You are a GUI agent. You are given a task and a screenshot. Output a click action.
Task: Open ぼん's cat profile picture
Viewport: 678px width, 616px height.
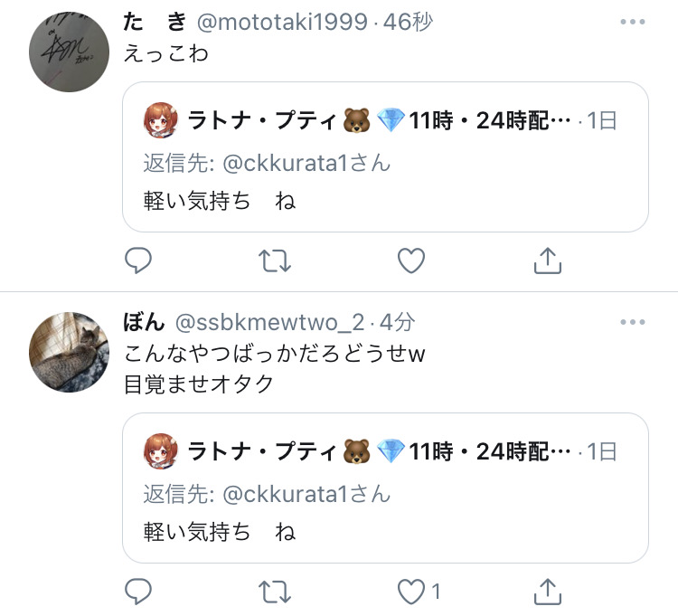70,352
